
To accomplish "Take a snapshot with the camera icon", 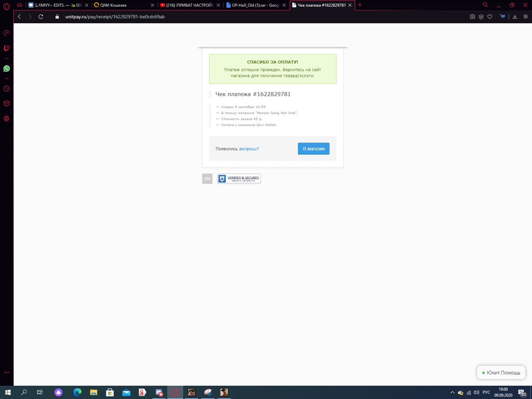I will 472,17.
